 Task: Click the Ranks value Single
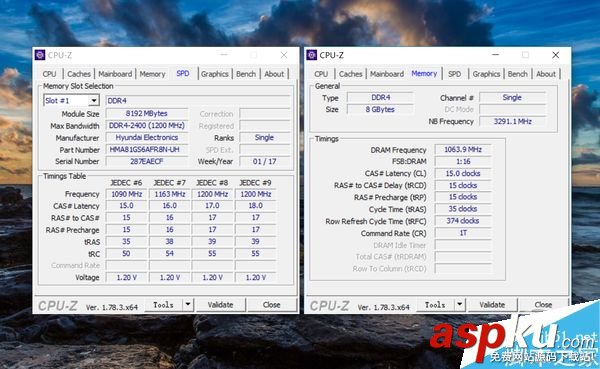point(264,137)
